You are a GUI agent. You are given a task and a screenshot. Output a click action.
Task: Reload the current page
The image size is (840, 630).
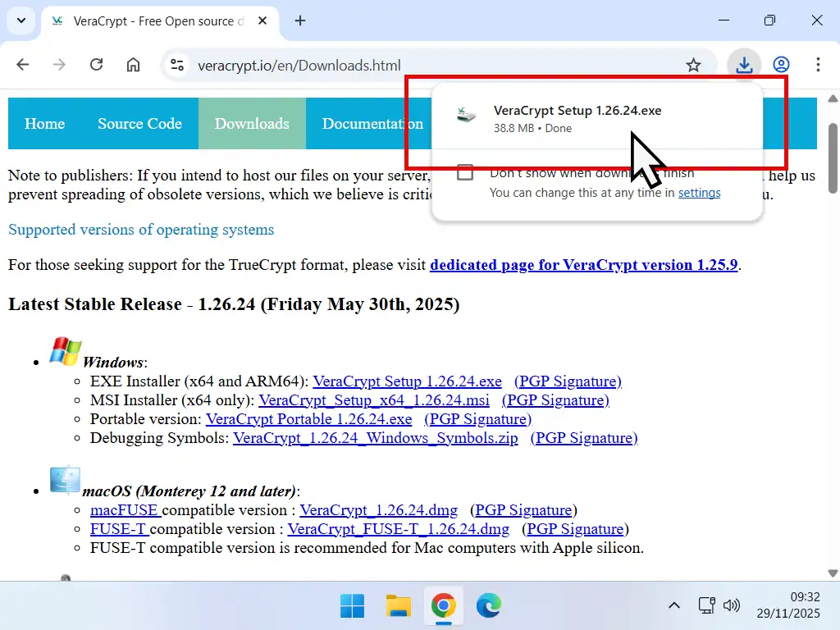[x=96, y=64]
